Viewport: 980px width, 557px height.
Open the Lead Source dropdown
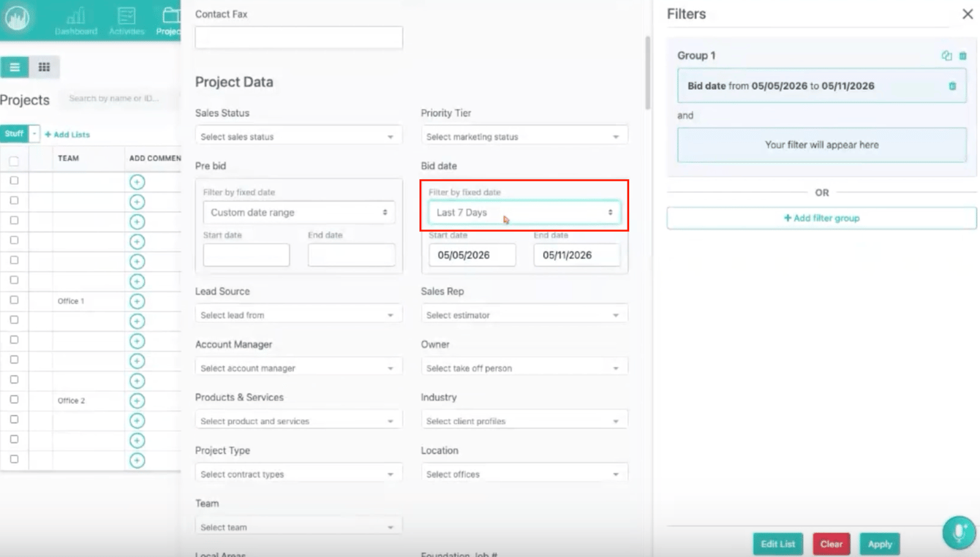[x=298, y=315]
